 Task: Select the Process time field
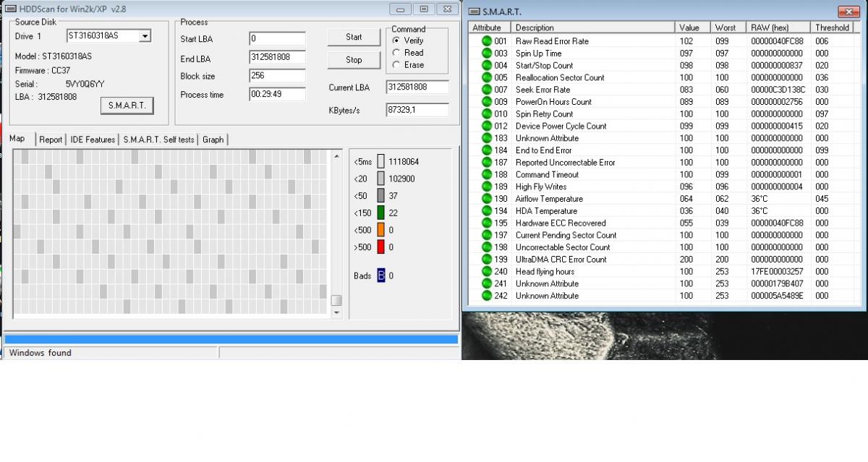[277, 94]
